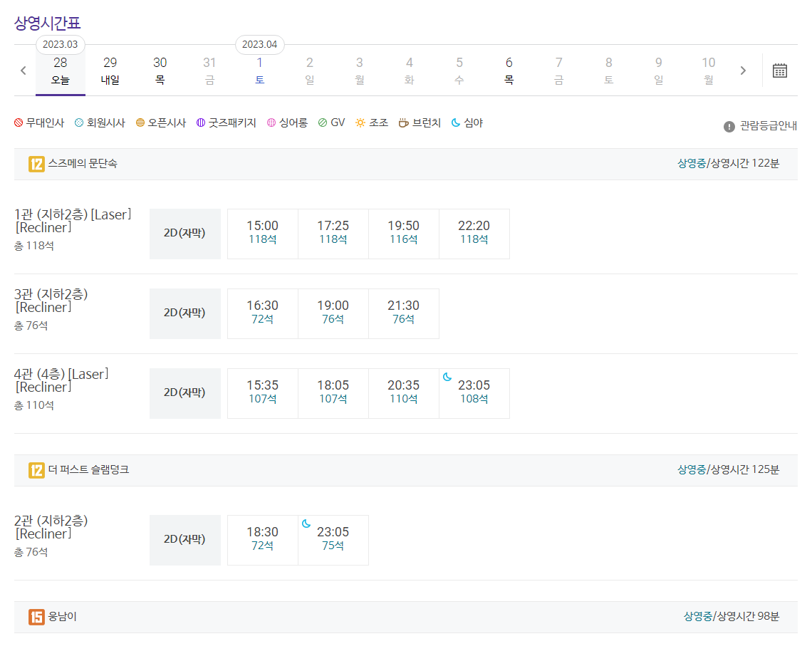The image size is (812, 656).
Task: Click movie title 웅남이
Action: pos(62,617)
